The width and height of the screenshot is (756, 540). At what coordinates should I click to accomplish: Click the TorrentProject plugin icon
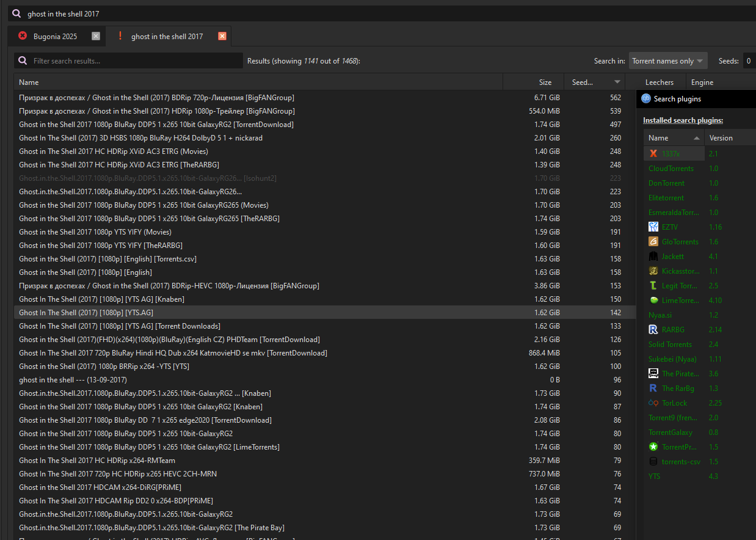[x=653, y=447]
